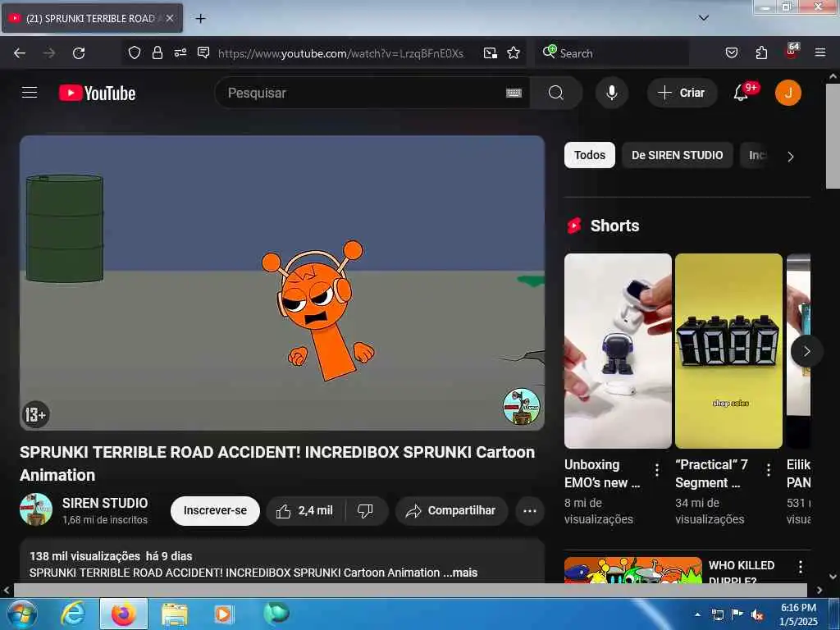Screen dimensions: 840x630
Task: Open the orange J account avatar
Action: tap(788, 93)
